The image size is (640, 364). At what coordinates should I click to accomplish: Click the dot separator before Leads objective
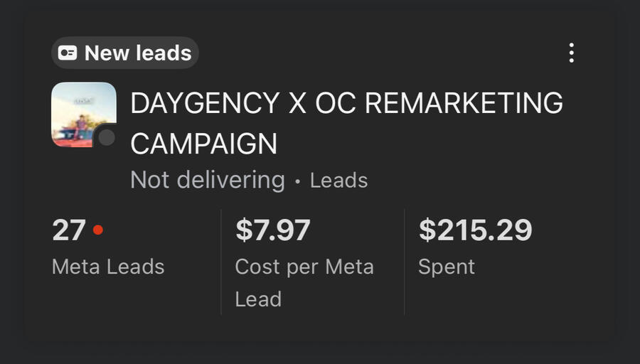[298, 181]
